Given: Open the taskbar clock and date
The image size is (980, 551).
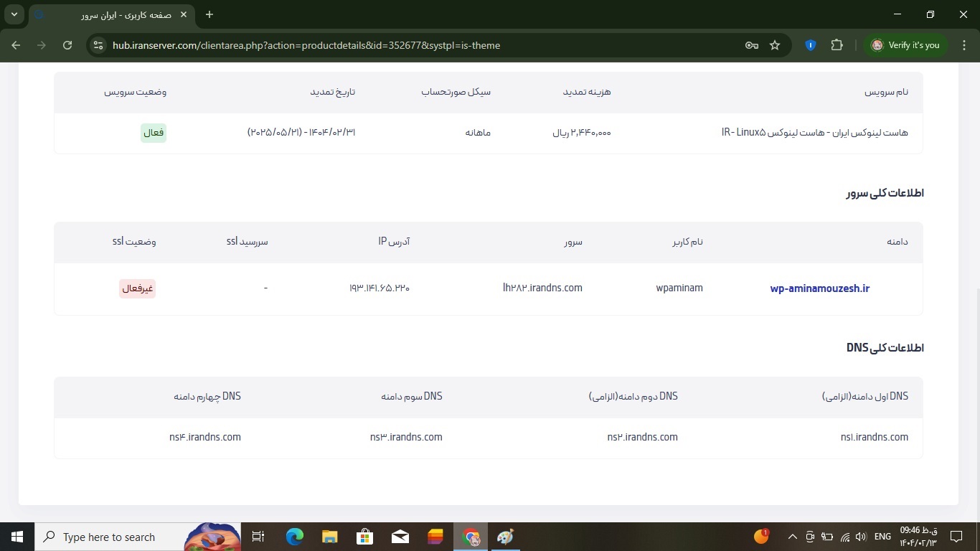Looking at the screenshot, I should [x=918, y=537].
